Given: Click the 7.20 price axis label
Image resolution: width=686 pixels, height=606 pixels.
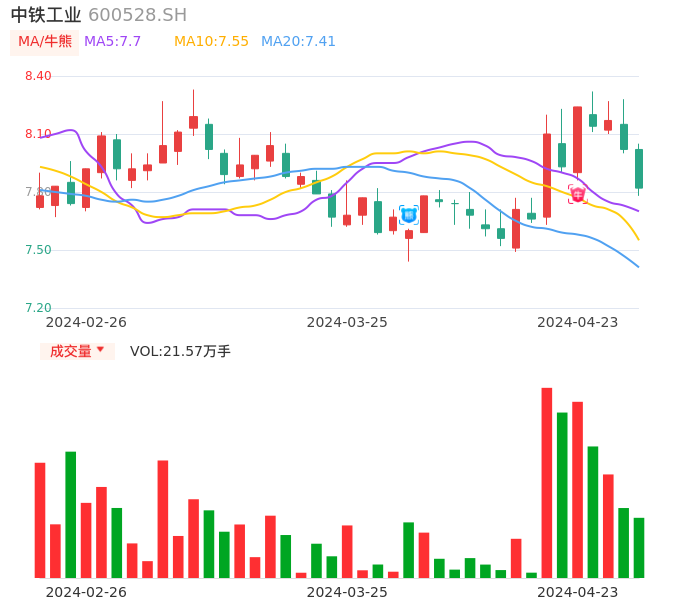Looking at the screenshot, I should (x=38, y=308).
